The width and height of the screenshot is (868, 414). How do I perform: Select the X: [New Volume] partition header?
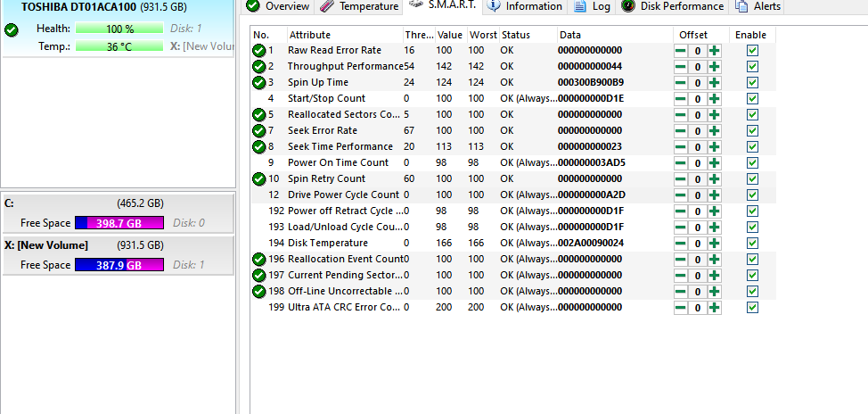pyautogui.click(x=118, y=245)
